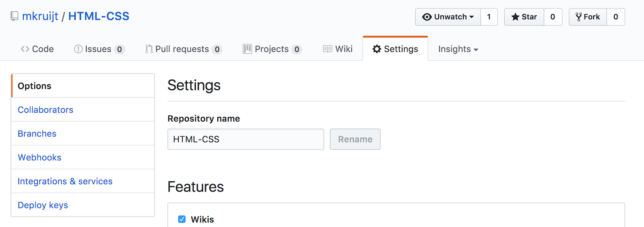
Task: Open the HTML-CSS repository link
Action: [99, 16]
